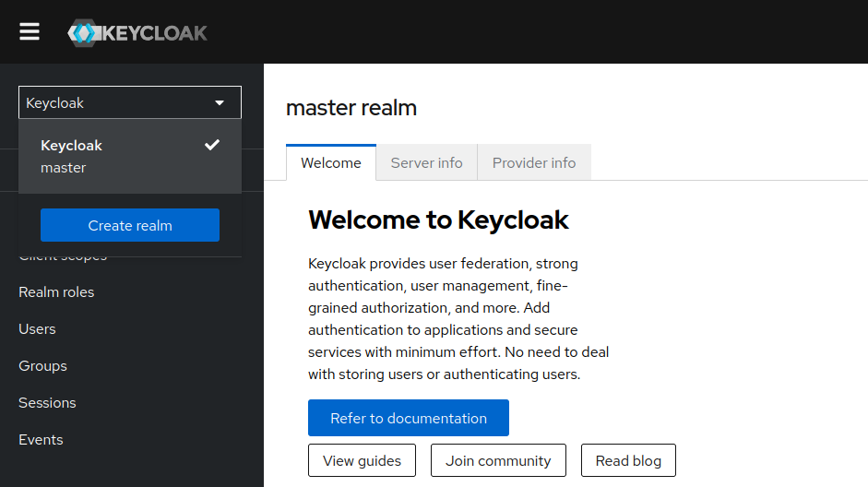
Task: Click the Welcome to Keycloak heading
Action: click(438, 220)
